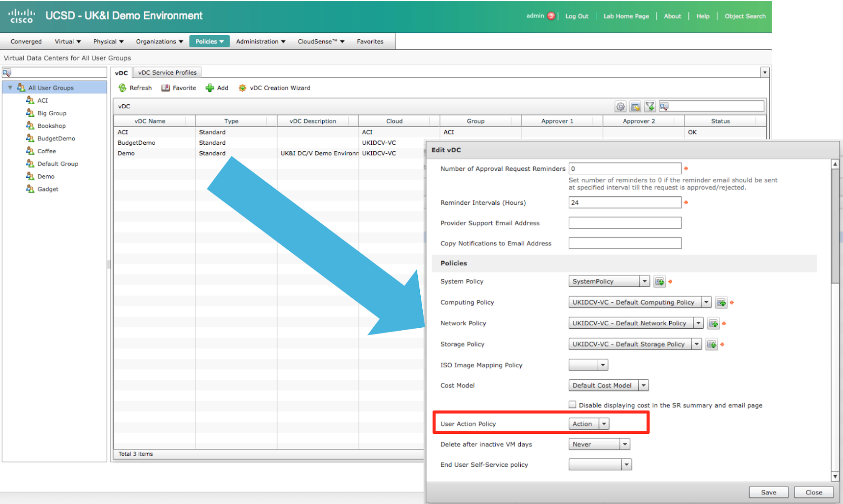
Task: Add new System Policy via plus icon
Action: pyautogui.click(x=660, y=282)
